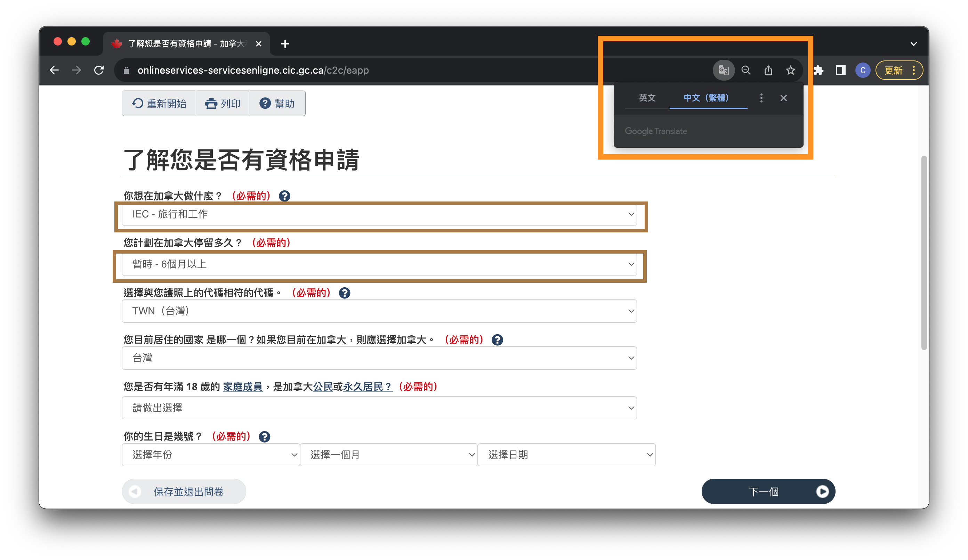Image resolution: width=968 pixels, height=560 pixels.
Task: Open help icon beside 你的生日是幾號
Action: click(x=264, y=437)
